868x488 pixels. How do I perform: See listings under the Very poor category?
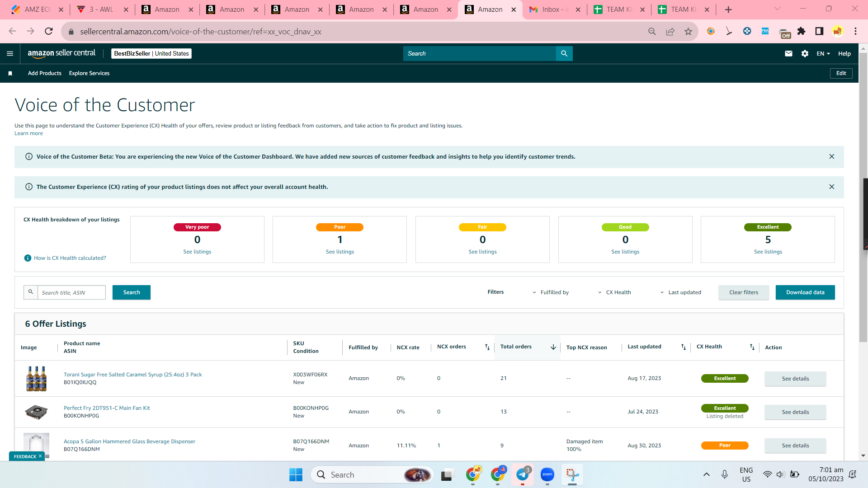197,252
